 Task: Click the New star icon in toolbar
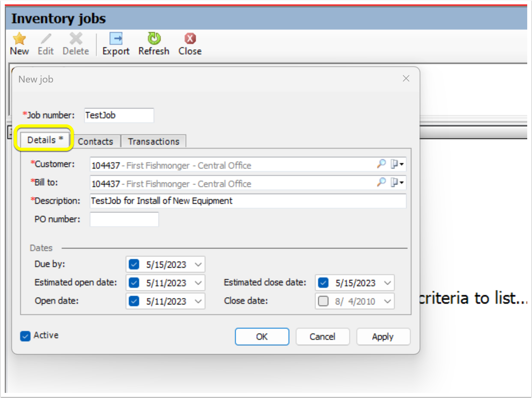pos(19,39)
